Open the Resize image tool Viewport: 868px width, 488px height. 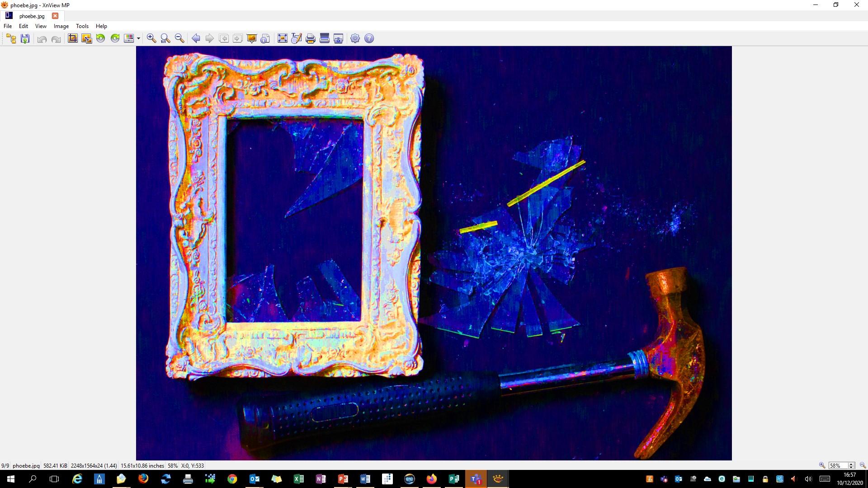(86, 38)
